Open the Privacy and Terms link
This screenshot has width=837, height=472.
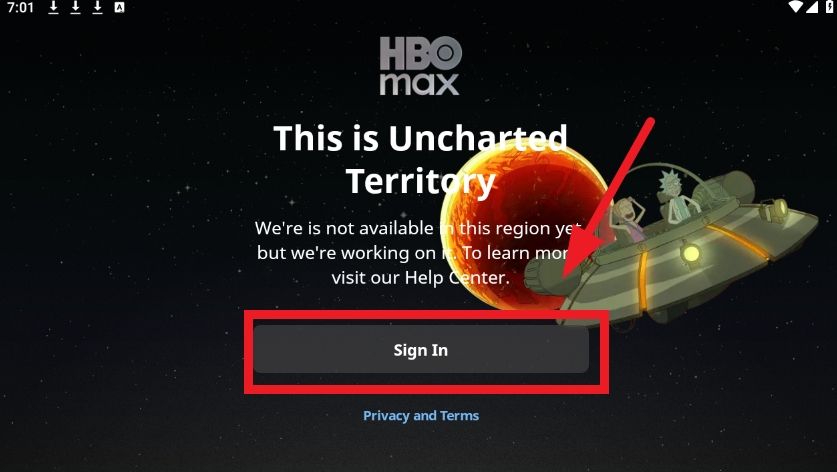point(421,415)
